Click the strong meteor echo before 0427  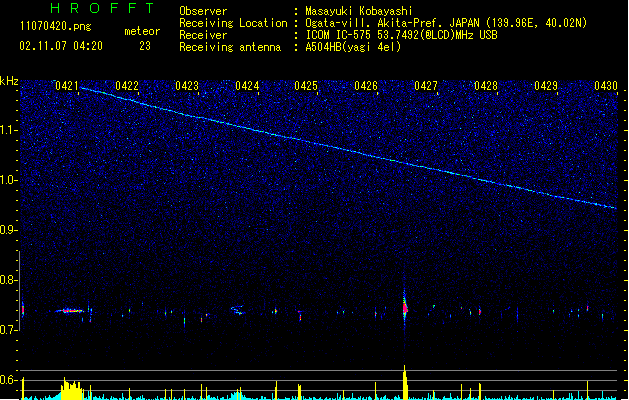pos(405,309)
